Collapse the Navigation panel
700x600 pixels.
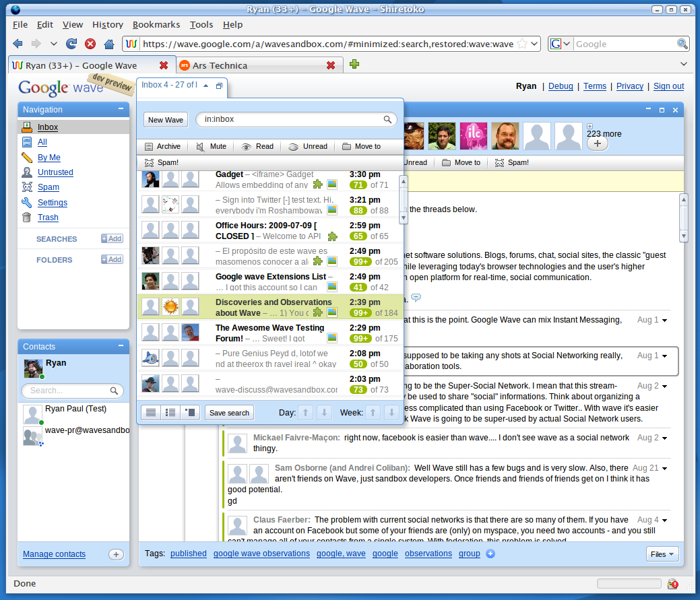coord(121,109)
